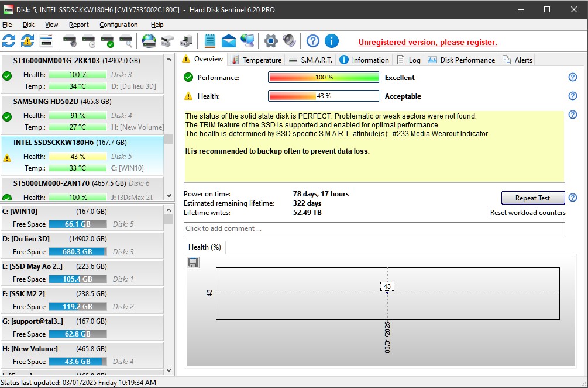Click the Reset workload counters link
Image resolution: width=588 pixels, height=388 pixels.
click(528, 213)
